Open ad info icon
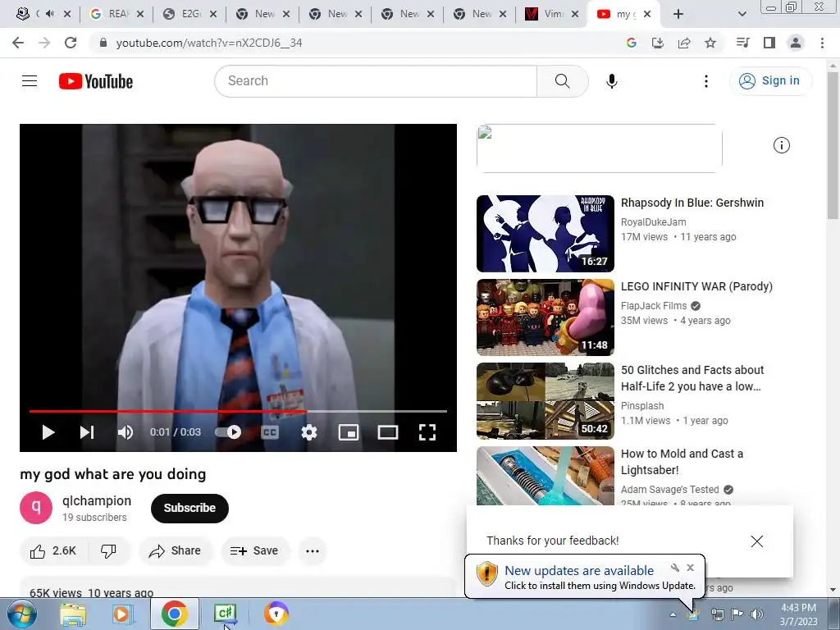840x630 pixels. click(782, 145)
